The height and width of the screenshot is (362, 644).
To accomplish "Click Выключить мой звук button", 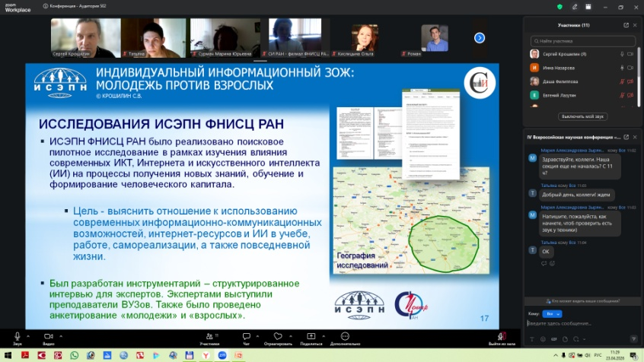I will coord(582,116).
